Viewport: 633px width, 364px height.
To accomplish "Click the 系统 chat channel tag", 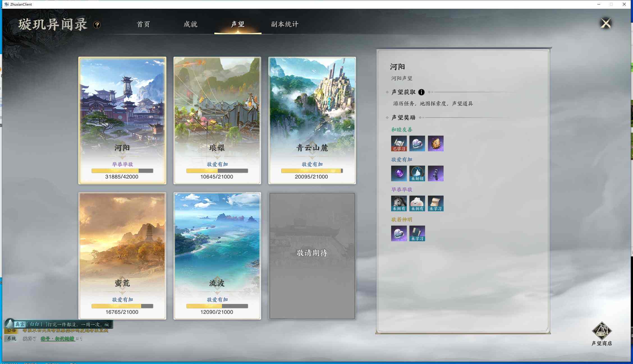I will click(x=12, y=339).
